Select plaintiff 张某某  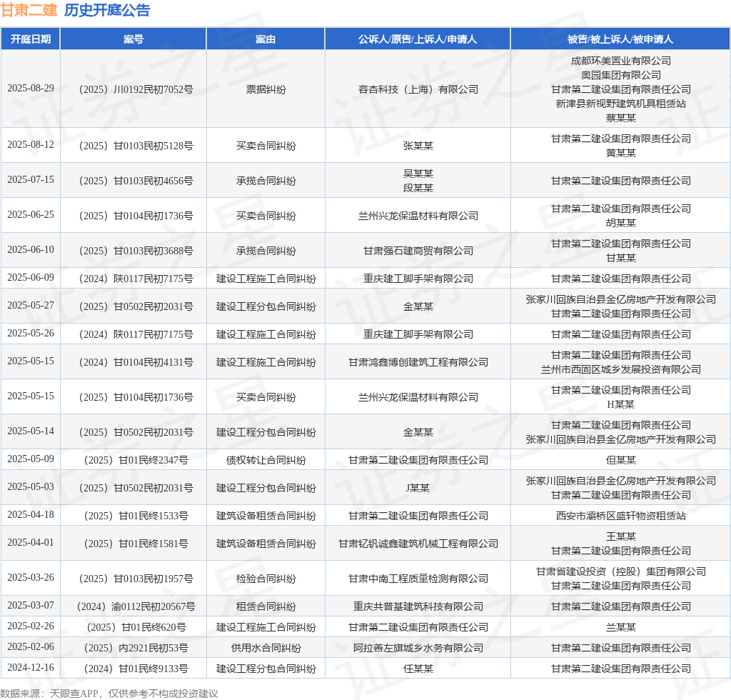click(418, 146)
